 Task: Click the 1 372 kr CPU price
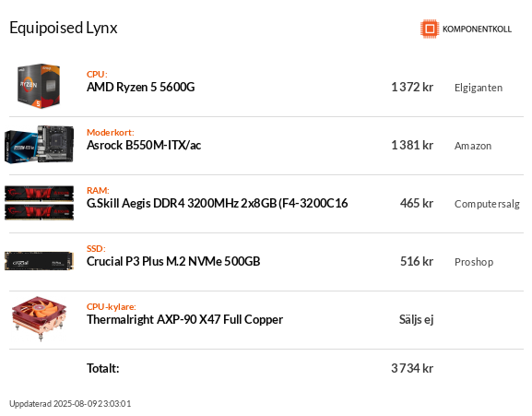coord(412,88)
